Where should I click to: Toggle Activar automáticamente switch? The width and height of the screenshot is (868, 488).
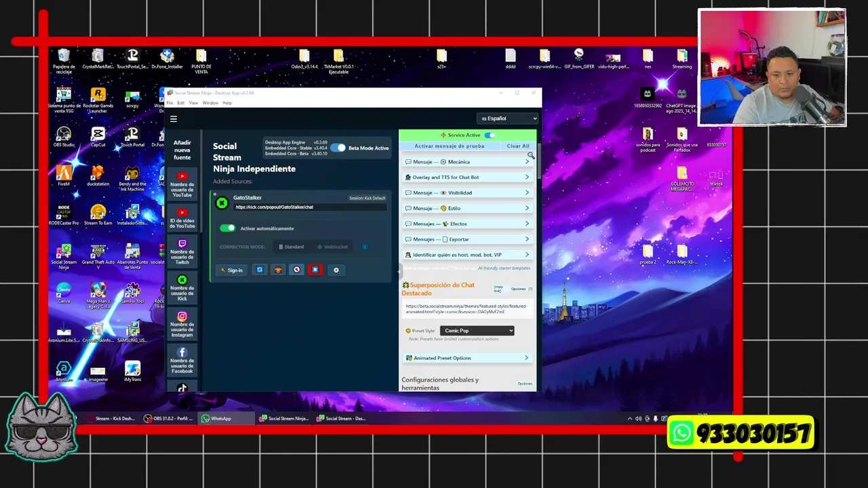(227, 228)
